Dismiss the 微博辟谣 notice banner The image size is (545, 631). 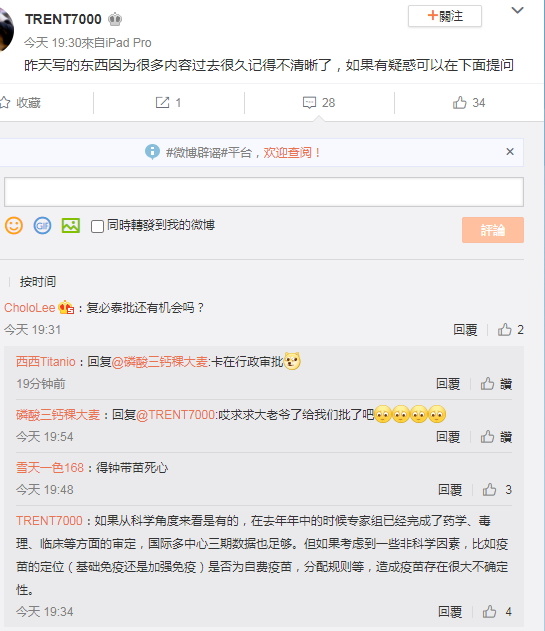[x=510, y=152]
